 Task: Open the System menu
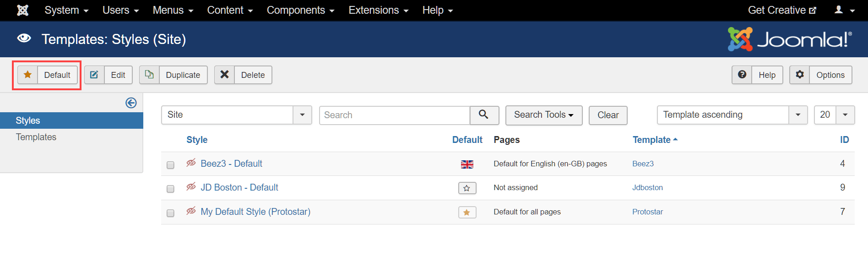[66, 10]
